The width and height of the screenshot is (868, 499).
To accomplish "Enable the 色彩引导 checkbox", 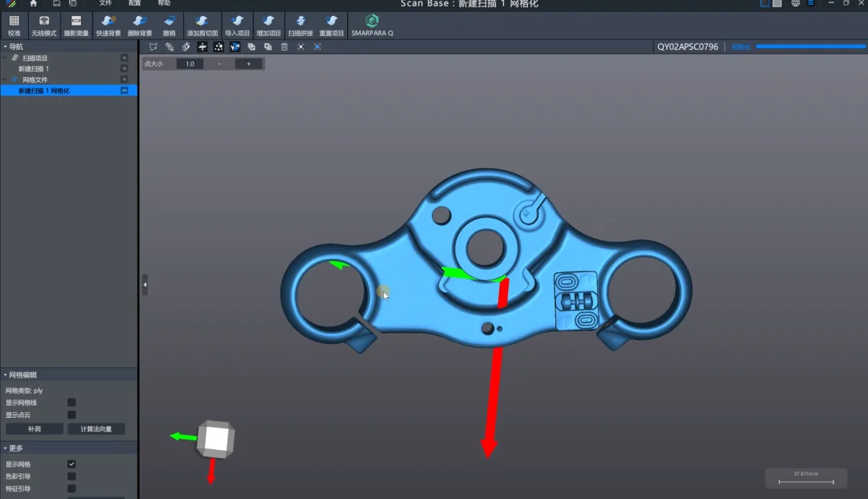I will pyautogui.click(x=72, y=477).
